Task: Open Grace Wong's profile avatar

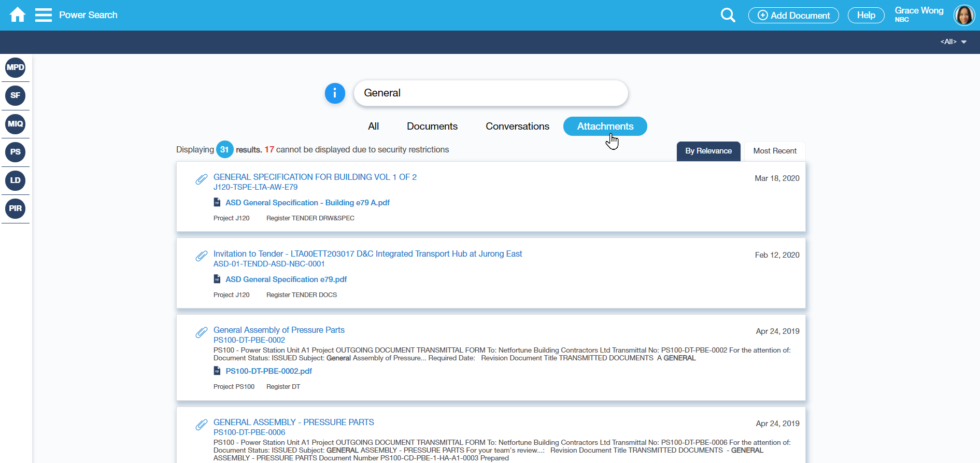Action: [x=964, y=15]
